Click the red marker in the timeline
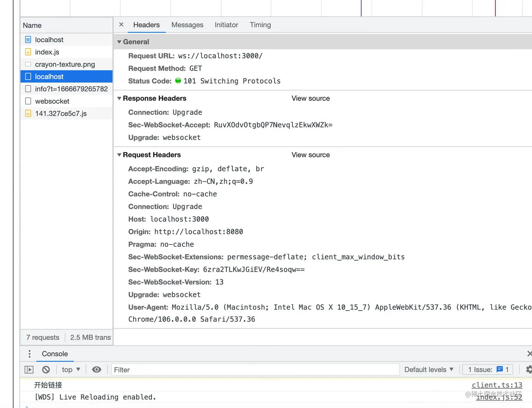The height and width of the screenshot is (408, 532). (495, 8)
